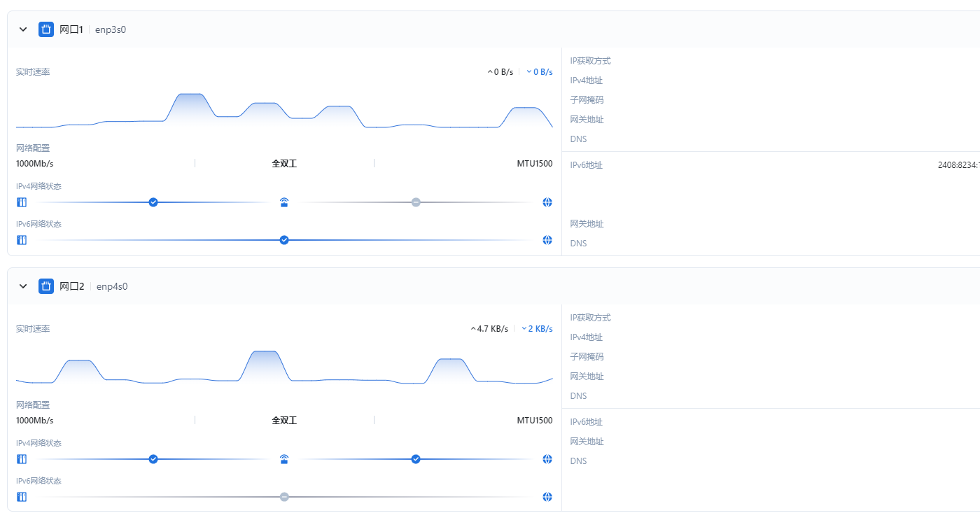This screenshot has height=520, width=980.
Task: Click the router icon in 网口1 IPv4 status
Action: [x=284, y=202]
